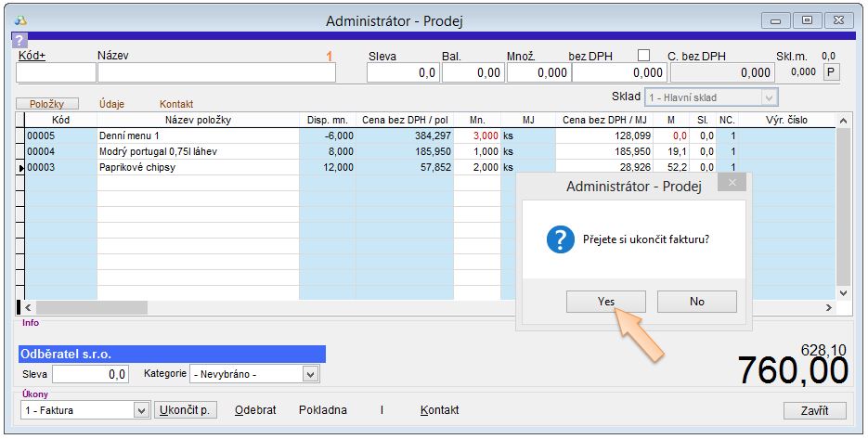Image resolution: width=868 pixels, height=439 pixels.
Task: Click the application icon in title bar
Action: coord(20,20)
